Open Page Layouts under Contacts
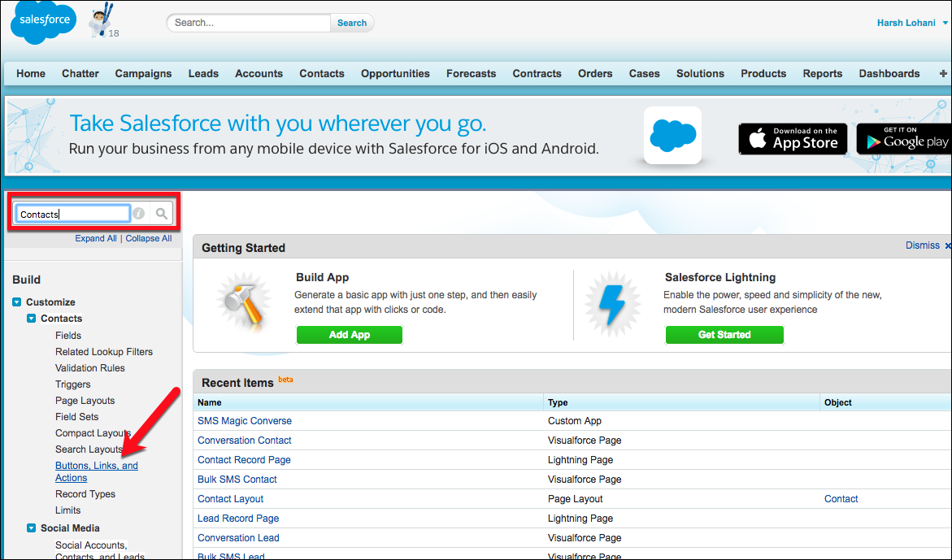Viewport: 952px width, 560px height. pyautogui.click(x=85, y=401)
